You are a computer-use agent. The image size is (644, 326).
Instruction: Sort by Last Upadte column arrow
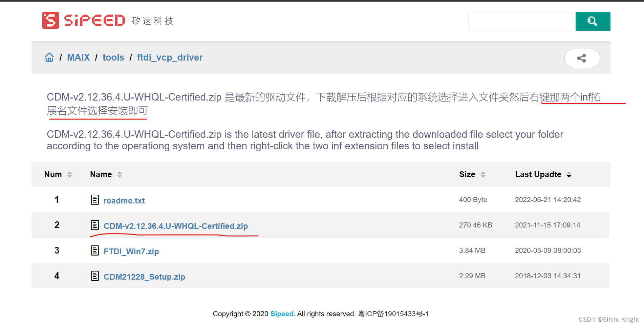(x=569, y=174)
